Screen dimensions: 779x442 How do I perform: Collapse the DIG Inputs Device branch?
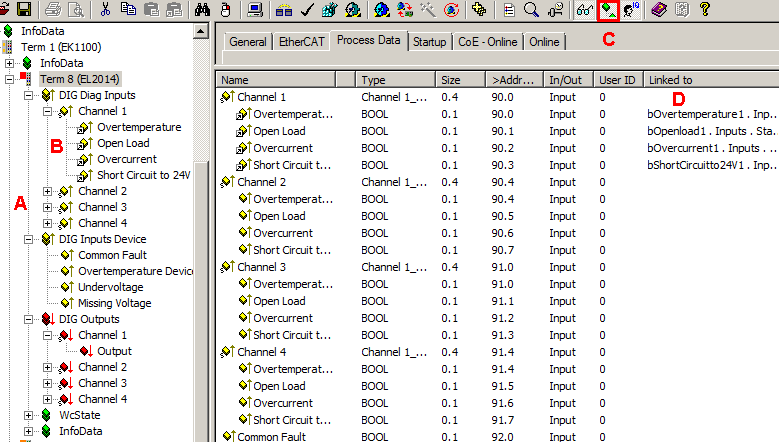click(29, 239)
